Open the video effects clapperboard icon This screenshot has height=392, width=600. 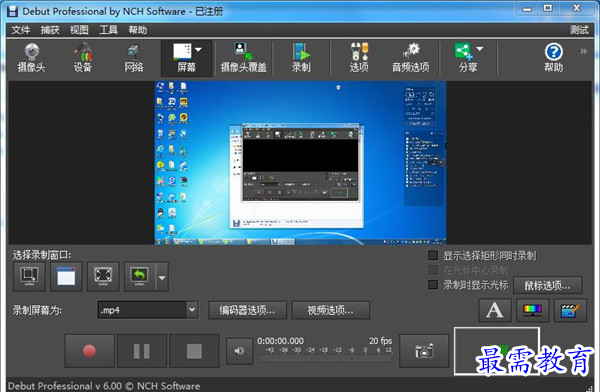pos(570,310)
